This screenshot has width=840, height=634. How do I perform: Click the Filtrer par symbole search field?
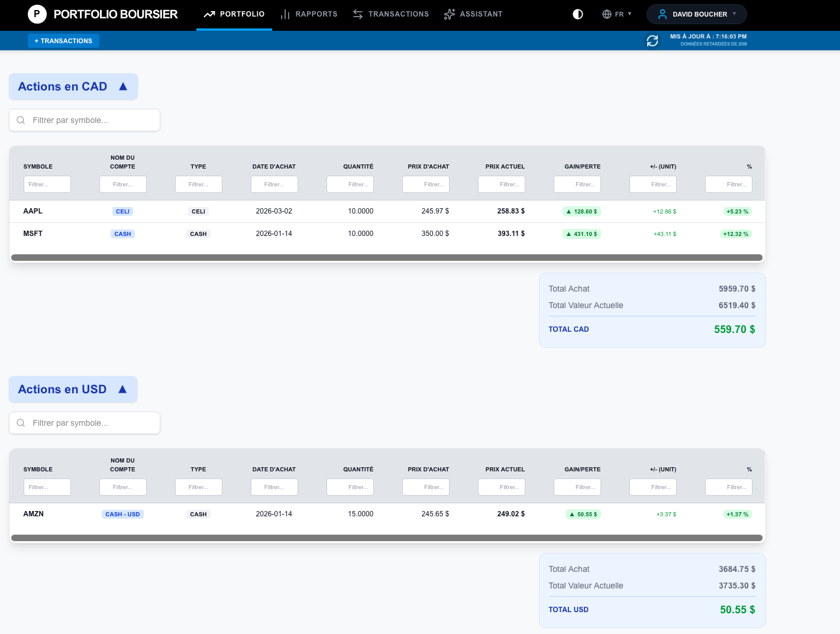pos(84,120)
